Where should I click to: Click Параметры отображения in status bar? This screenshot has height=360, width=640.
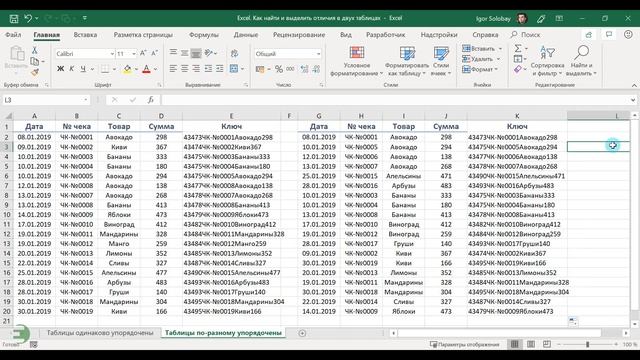click(464, 344)
